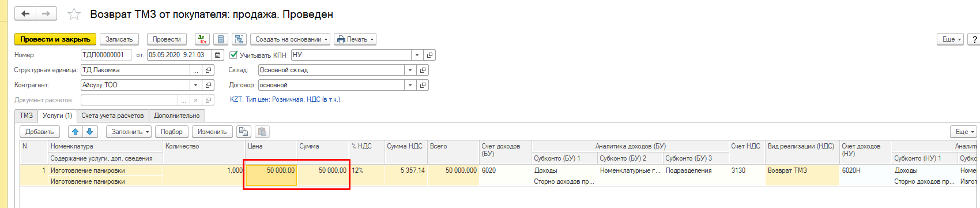Move row down with blue down arrow
The image size is (980, 208).
tap(91, 132)
